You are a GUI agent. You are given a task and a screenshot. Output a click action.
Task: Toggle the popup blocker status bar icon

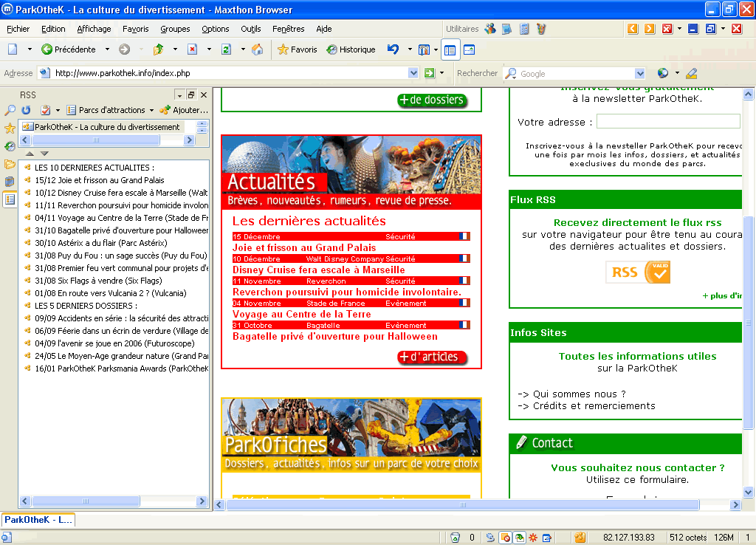506,538
